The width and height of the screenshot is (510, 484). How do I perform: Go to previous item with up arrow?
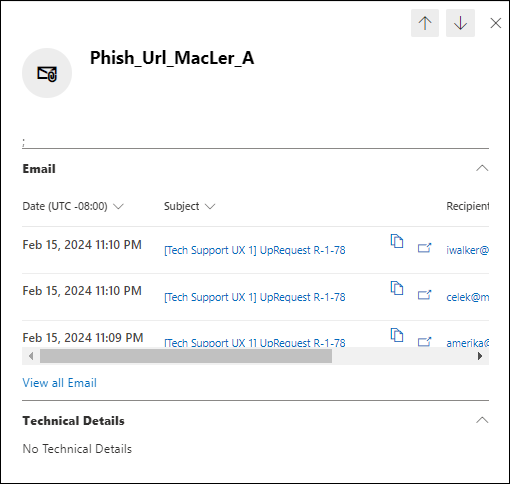[425, 23]
